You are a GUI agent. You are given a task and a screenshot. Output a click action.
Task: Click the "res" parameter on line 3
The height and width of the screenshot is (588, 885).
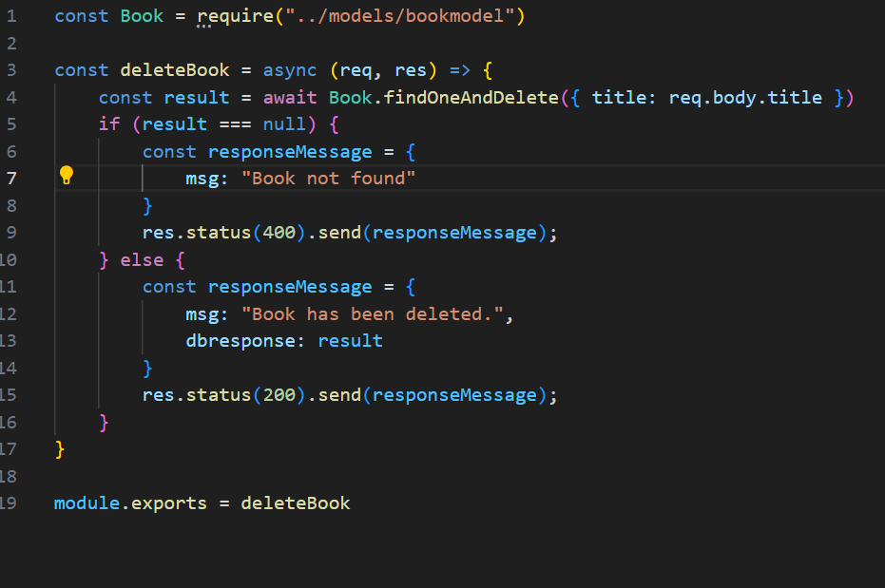point(411,70)
